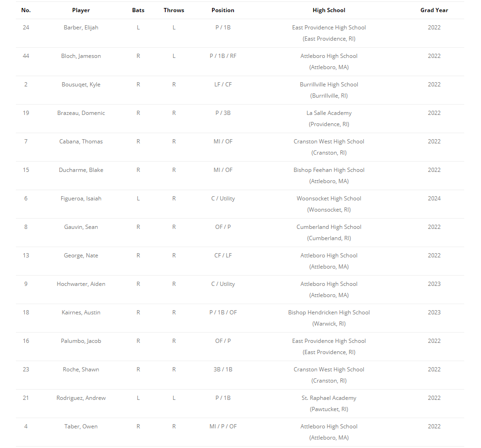Click the 2024 grad year cell
The width and height of the screenshot is (481, 448).
click(434, 199)
